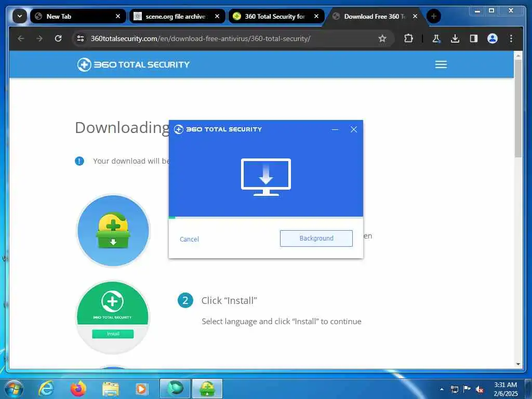Close the scene.org file archive tab
Screen dimensions: 532x399
(217, 16)
